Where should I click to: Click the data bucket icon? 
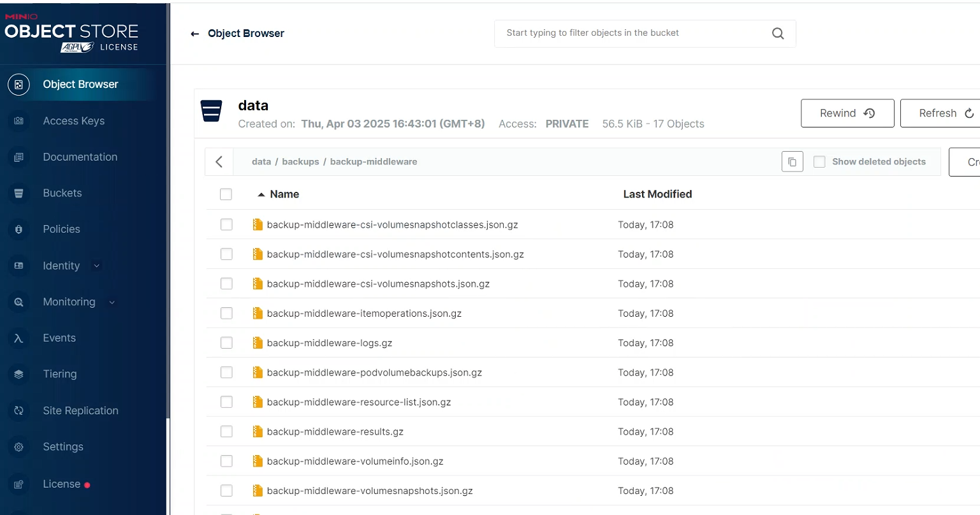tap(211, 110)
